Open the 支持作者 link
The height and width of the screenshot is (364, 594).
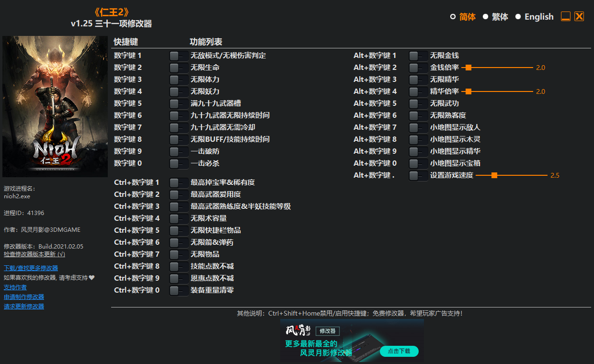pyautogui.click(x=15, y=287)
